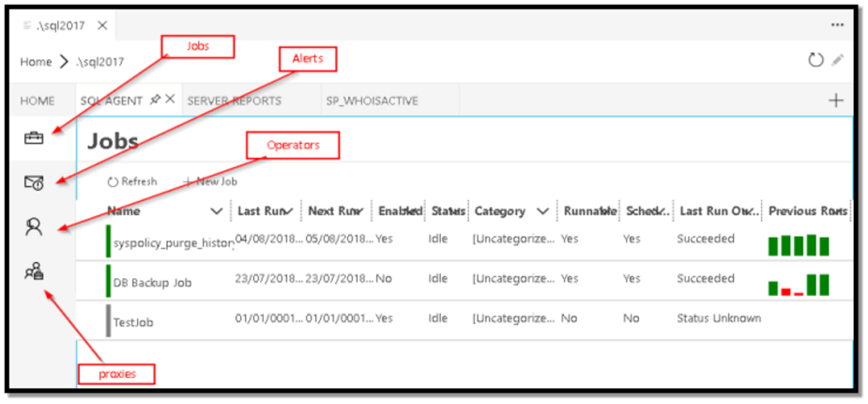Open the Proxies sidebar icon
Screen dimensions: 868x404
34,271
